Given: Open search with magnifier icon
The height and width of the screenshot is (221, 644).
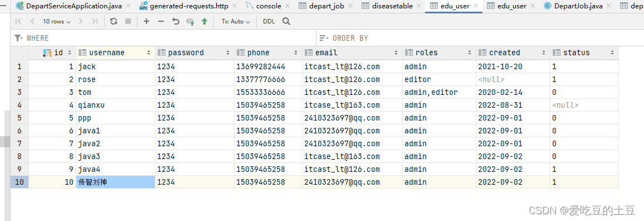Looking at the screenshot, I should [287, 21].
